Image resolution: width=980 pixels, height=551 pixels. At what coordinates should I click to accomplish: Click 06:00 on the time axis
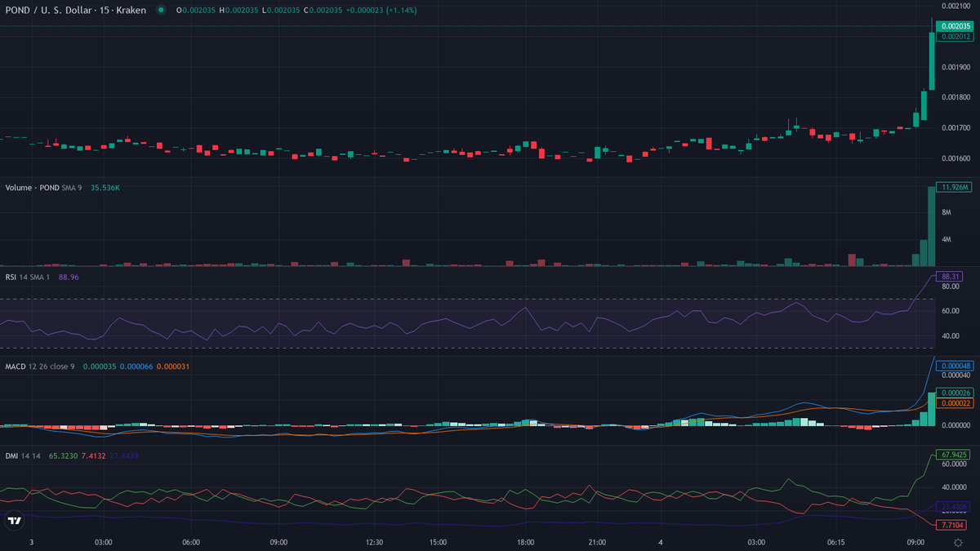(x=190, y=542)
